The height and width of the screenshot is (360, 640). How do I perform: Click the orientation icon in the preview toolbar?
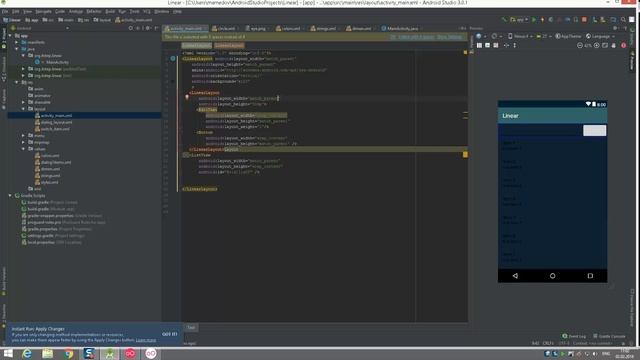(x=495, y=36)
